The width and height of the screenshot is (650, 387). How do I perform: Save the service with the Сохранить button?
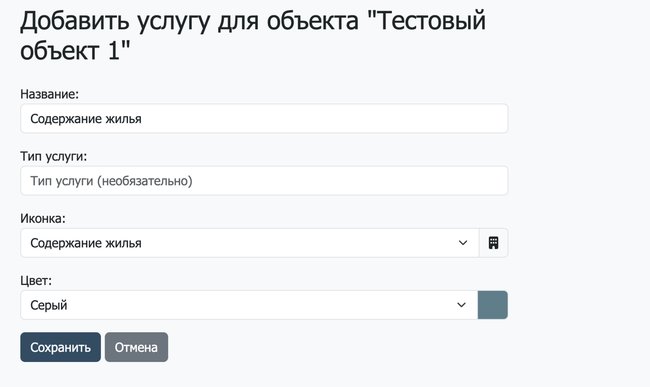pos(61,347)
